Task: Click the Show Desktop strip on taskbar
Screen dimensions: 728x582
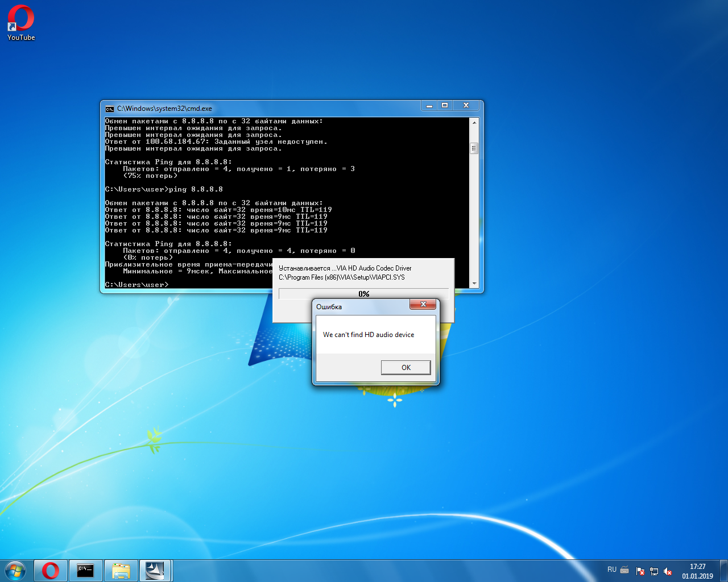Action: 724,571
